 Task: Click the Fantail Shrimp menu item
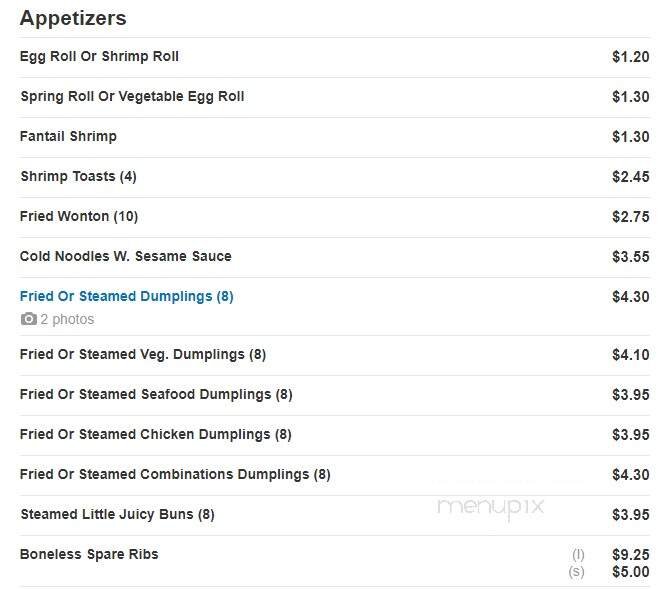pos(68,136)
